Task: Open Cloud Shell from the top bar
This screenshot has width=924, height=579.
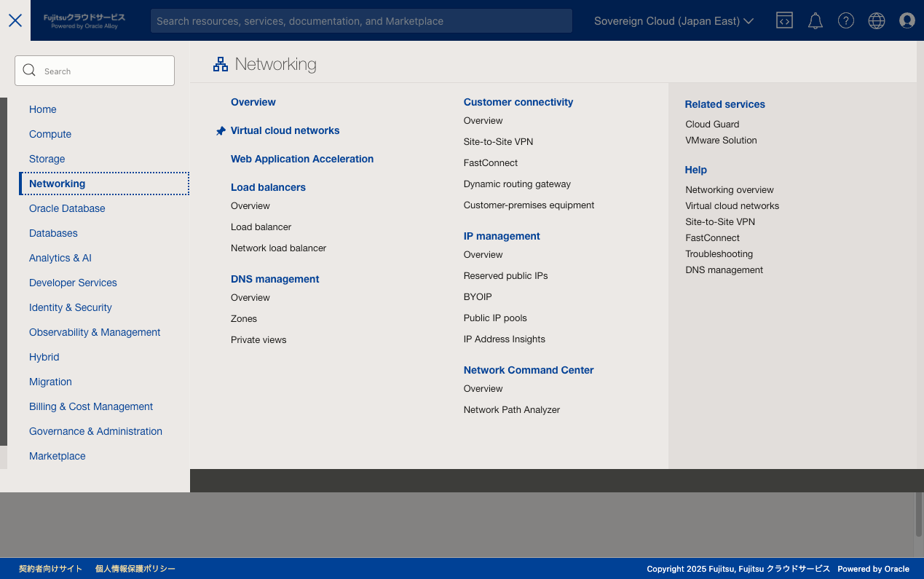Action: click(x=784, y=20)
